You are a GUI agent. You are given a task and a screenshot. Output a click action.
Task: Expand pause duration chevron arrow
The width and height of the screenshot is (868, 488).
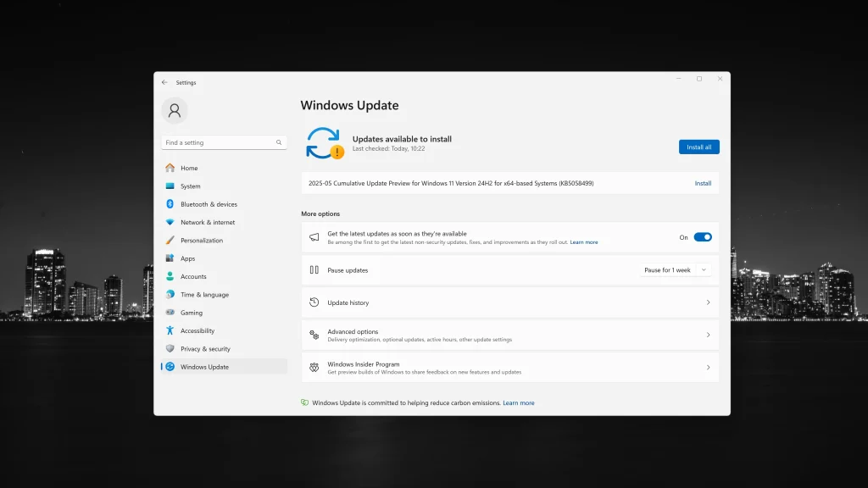pos(704,270)
